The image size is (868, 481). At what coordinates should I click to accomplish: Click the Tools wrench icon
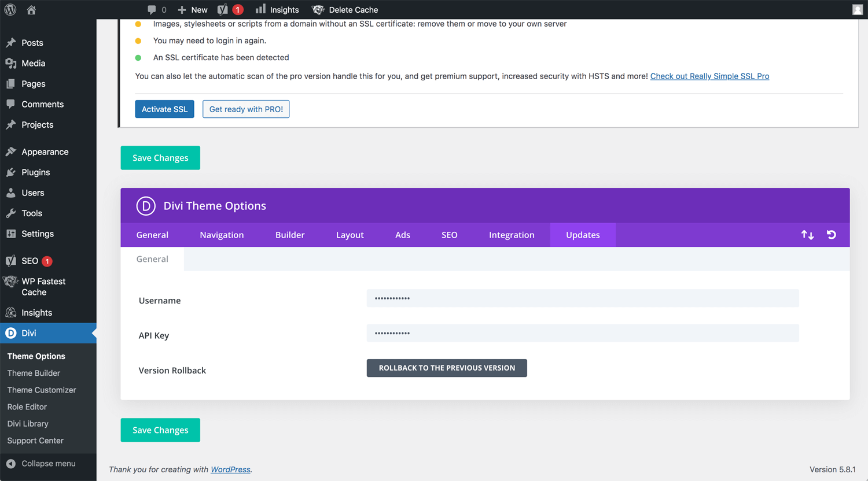(11, 213)
